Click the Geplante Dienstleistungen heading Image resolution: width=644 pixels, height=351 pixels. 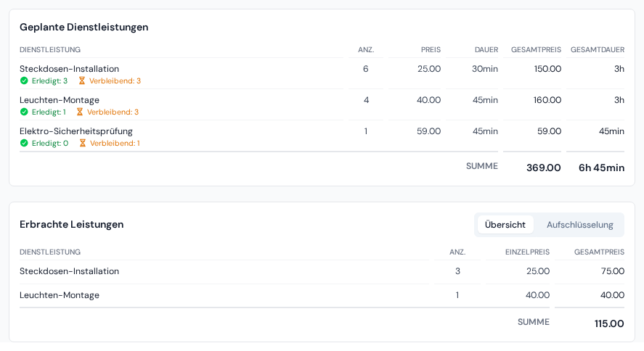83,27
